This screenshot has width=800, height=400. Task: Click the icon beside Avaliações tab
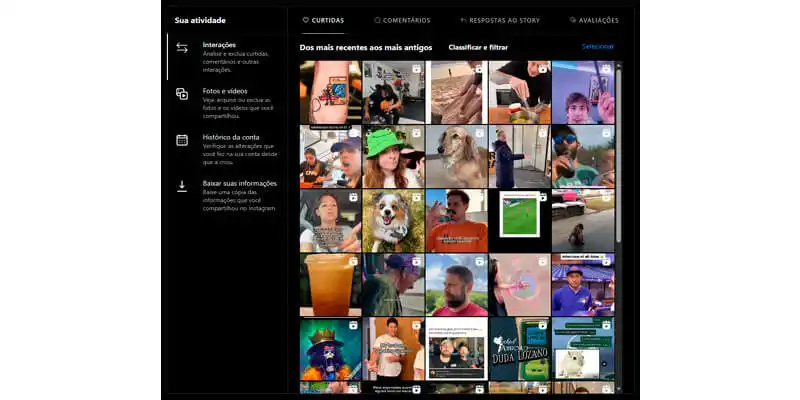click(572, 20)
